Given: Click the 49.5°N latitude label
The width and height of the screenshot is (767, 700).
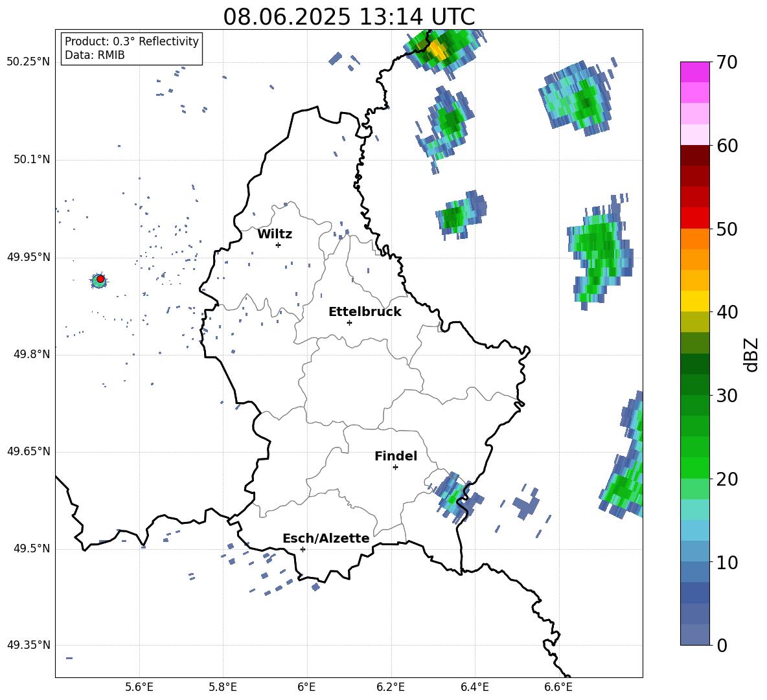Looking at the screenshot, I should tap(31, 548).
